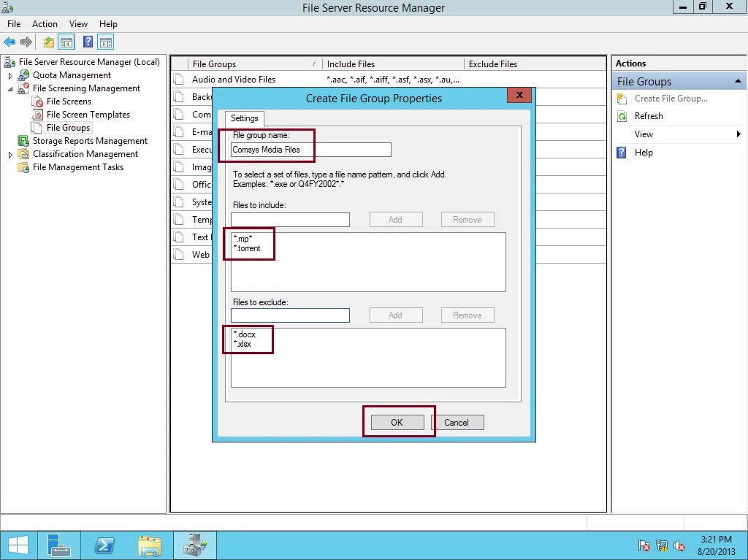Toggle the Show/Hide Action Pane icon
The width and height of the screenshot is (748, 560).
(106, 42)
